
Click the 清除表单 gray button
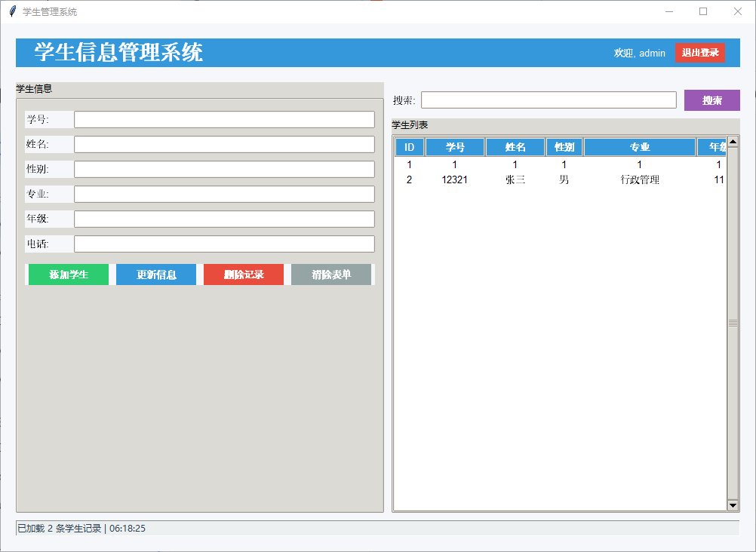tap(331, 274)
